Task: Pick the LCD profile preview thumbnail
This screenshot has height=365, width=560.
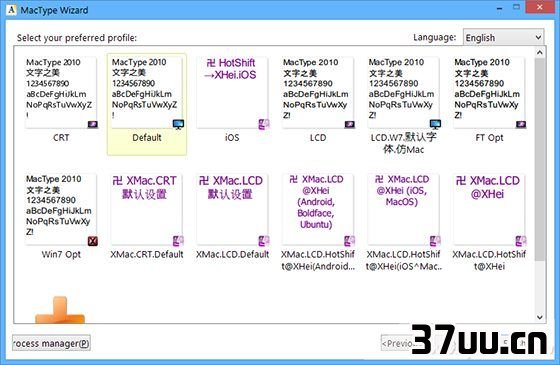Action: [318, 92]
